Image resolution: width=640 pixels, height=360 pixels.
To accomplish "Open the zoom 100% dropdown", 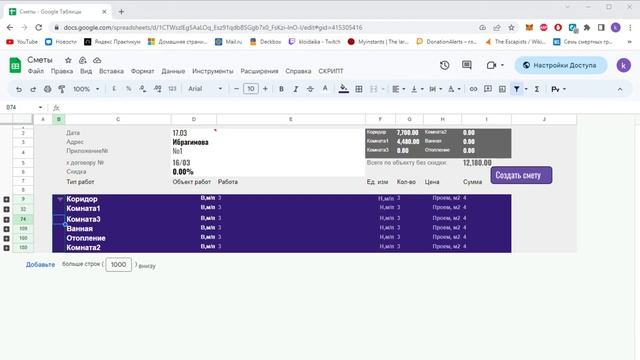I will (86, 89).
